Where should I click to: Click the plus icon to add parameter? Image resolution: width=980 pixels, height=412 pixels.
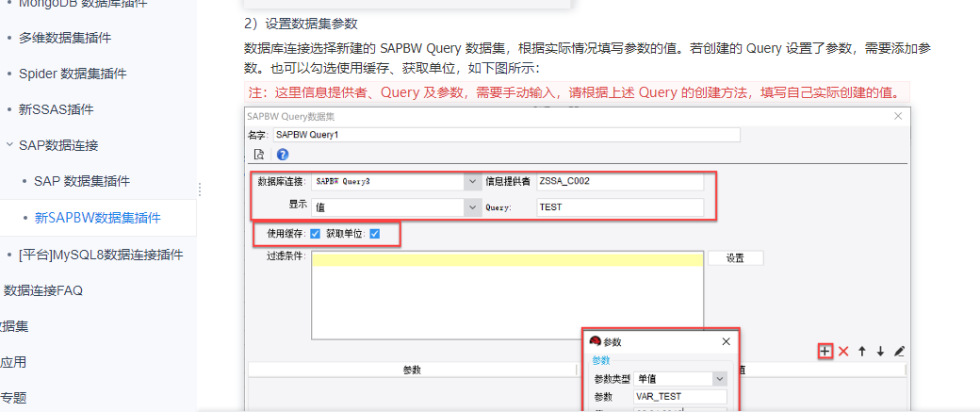pyautogui.click(x=825, y=352)
